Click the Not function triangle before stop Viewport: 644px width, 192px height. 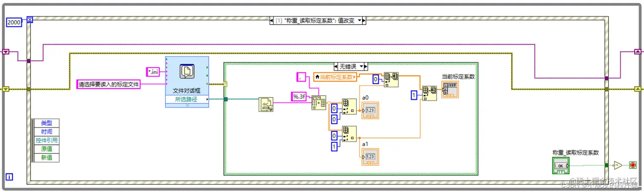(x=618, y=165)
